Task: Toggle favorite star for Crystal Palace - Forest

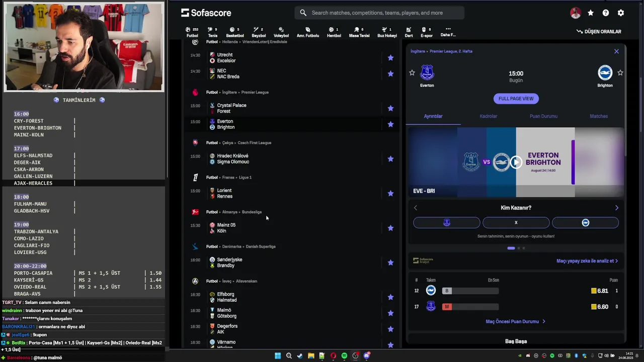Action: 390,109
